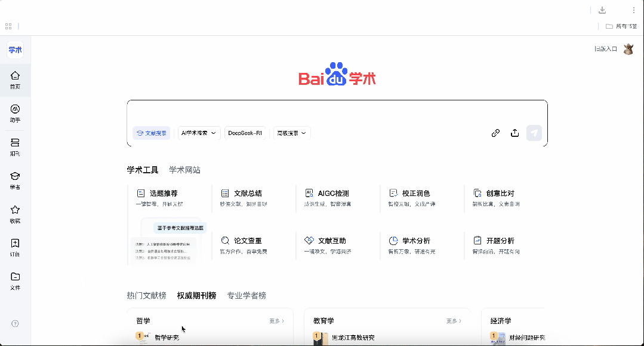Open the 哲学研究 journal entry
Image resolution: width=644 pixels, height=346 pixels.
(x=167, y=338)
